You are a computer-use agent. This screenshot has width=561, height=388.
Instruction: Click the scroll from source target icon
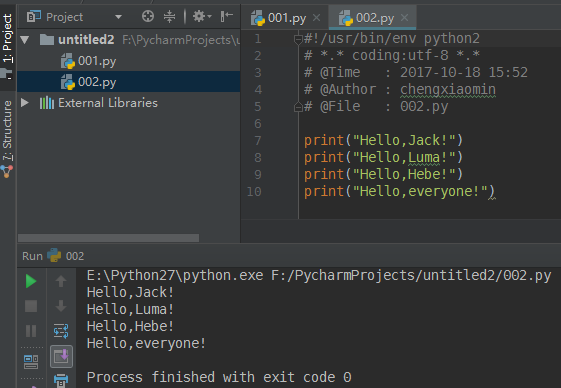[148, 16]
